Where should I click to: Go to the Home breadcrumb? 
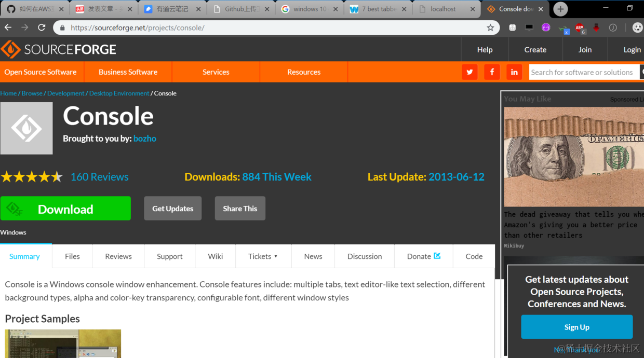pos(9,93)
